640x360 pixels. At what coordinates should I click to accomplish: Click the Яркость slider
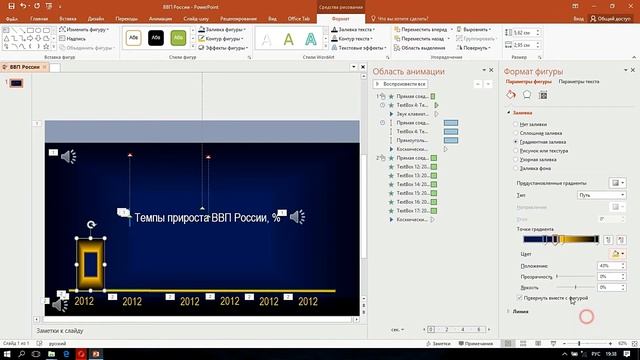576,287
